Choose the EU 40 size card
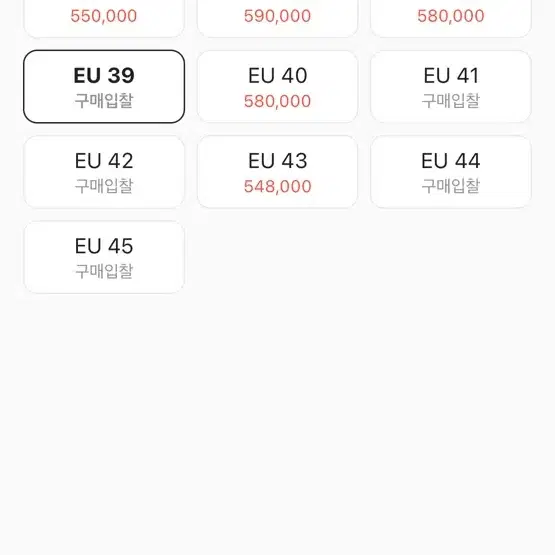 (278, 87)
